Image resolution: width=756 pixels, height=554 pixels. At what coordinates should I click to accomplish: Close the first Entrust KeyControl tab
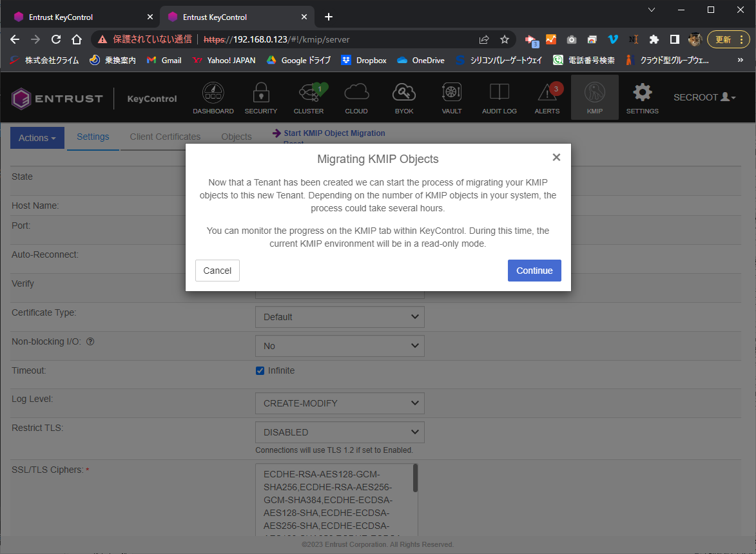pyautogui.click(x=150, y=17)
